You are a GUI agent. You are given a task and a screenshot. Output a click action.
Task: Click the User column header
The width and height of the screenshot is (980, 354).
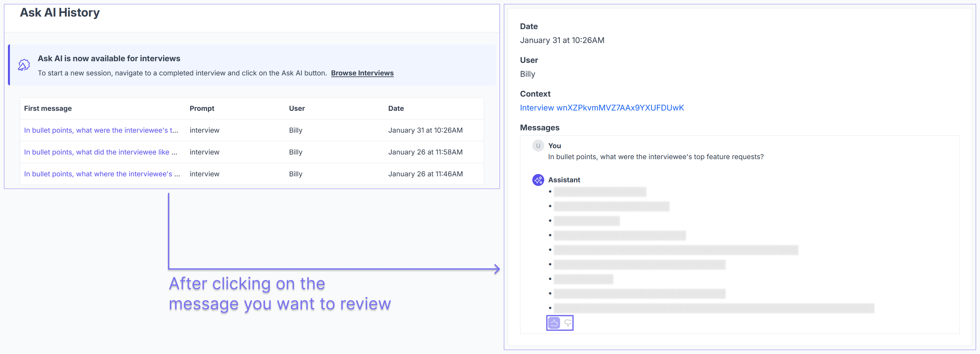click(x=297, y=109)
